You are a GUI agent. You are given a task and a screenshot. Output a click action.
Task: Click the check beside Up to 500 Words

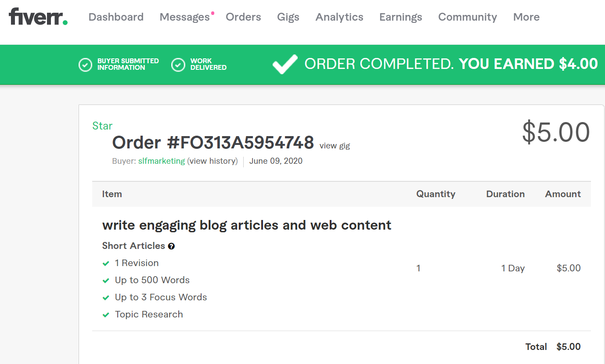coord(106,281)
